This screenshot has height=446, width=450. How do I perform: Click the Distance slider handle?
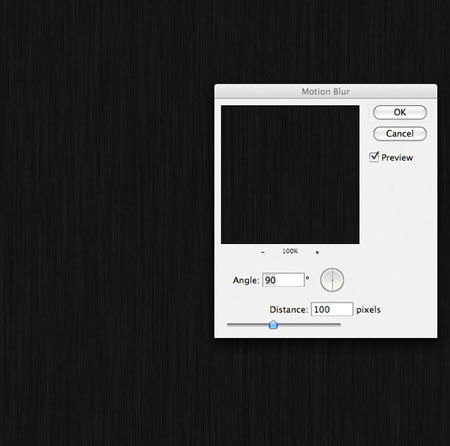click(273, 324)
